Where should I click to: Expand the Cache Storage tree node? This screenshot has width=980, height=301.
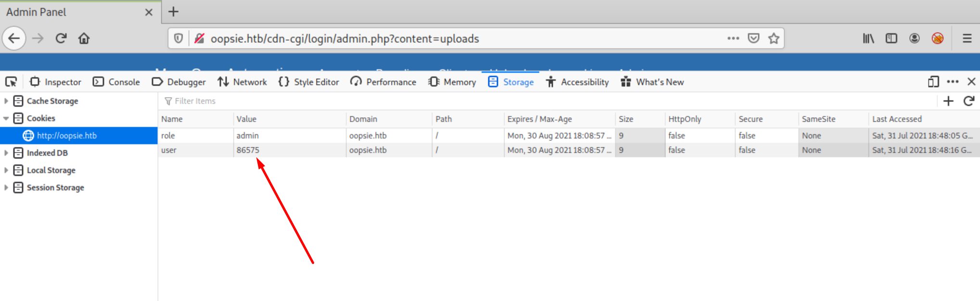click(x=6, y=101)
